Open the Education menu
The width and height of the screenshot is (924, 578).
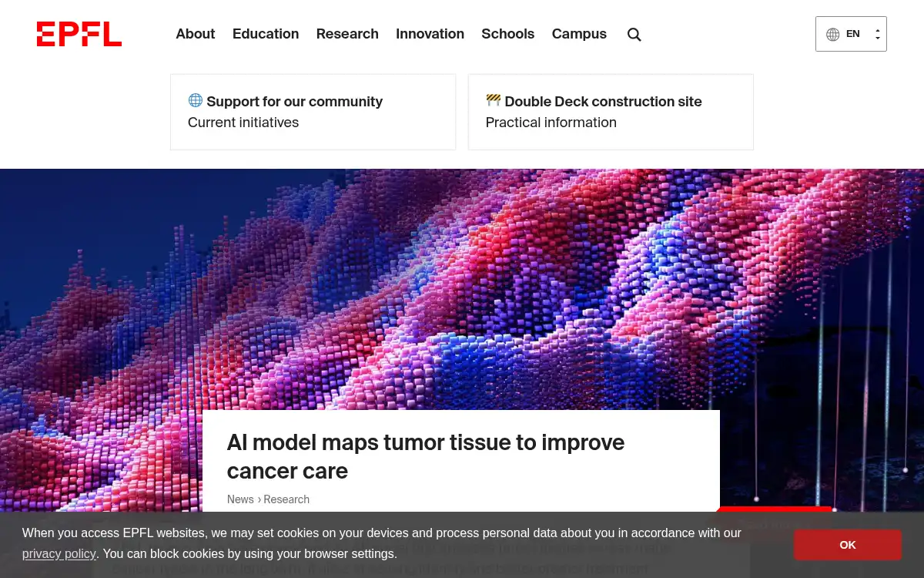click(x=266, y=34)
